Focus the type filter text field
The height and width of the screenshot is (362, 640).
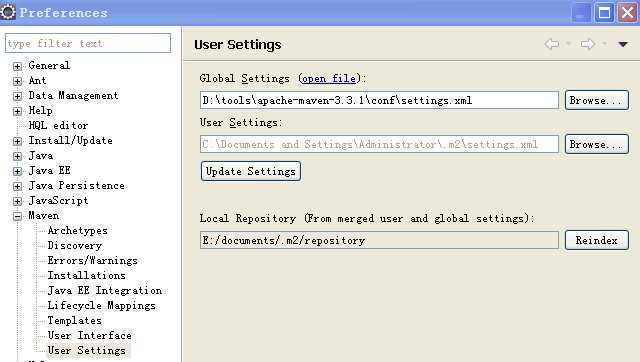[x=88, y=43]
